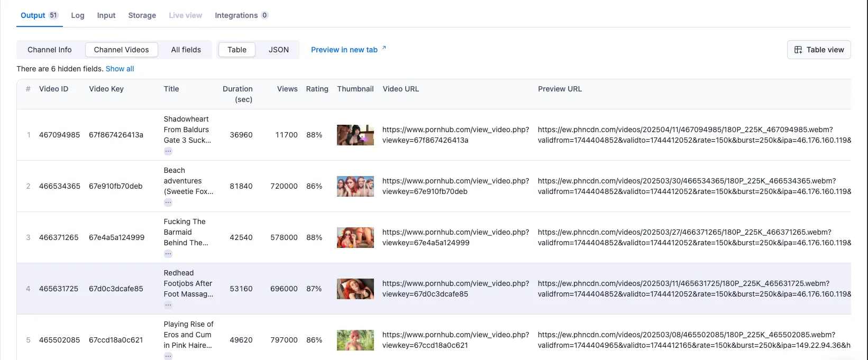
Task: Click Video ID 465631725
Action: point(59,289)
